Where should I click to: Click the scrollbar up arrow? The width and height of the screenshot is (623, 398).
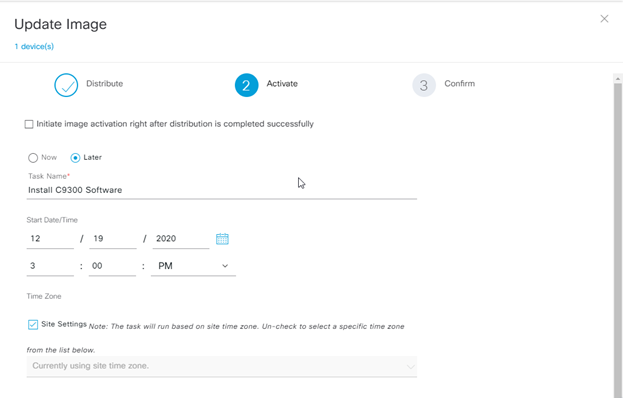tap(618, 78)
